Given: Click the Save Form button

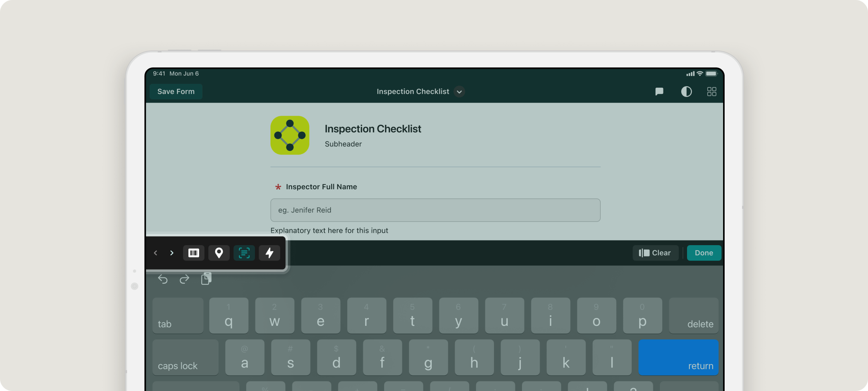Looking at the screenshot, I should pyautogui.click(x=176, y=92).
